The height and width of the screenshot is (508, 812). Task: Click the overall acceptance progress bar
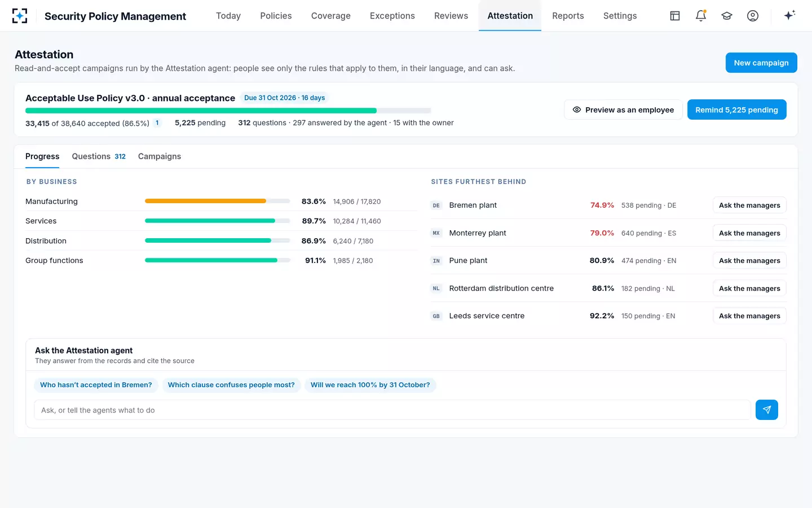click(228, 111)
